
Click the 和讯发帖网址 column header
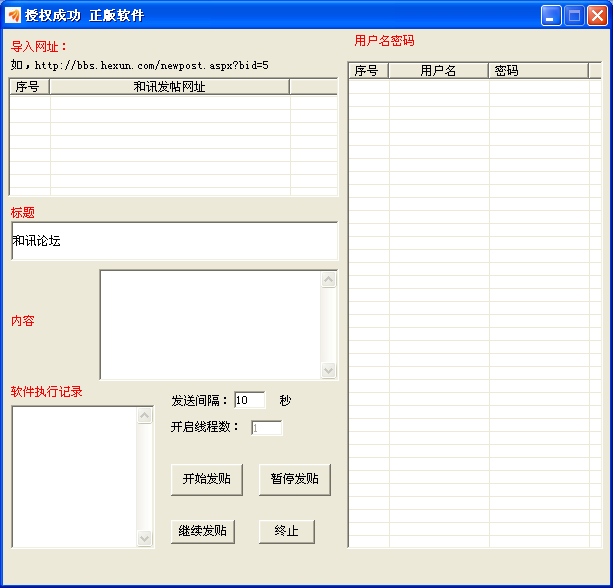170,87
